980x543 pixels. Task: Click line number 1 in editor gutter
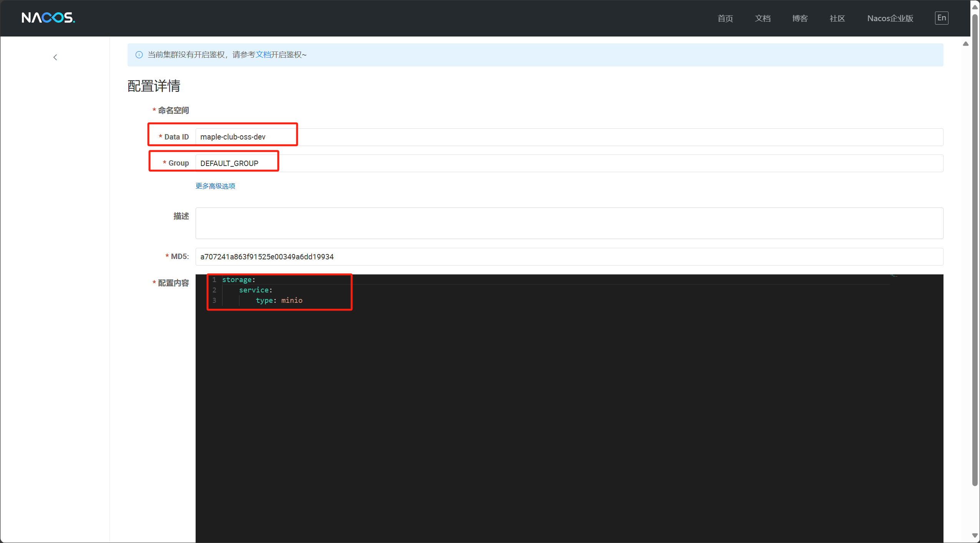pyautogui.click(x=214, y=280)
